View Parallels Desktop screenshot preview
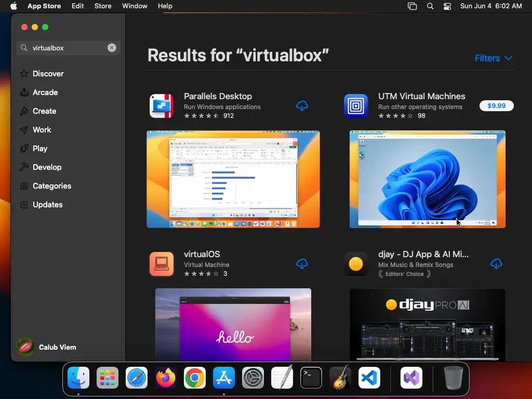 click(x=233, y=179)
